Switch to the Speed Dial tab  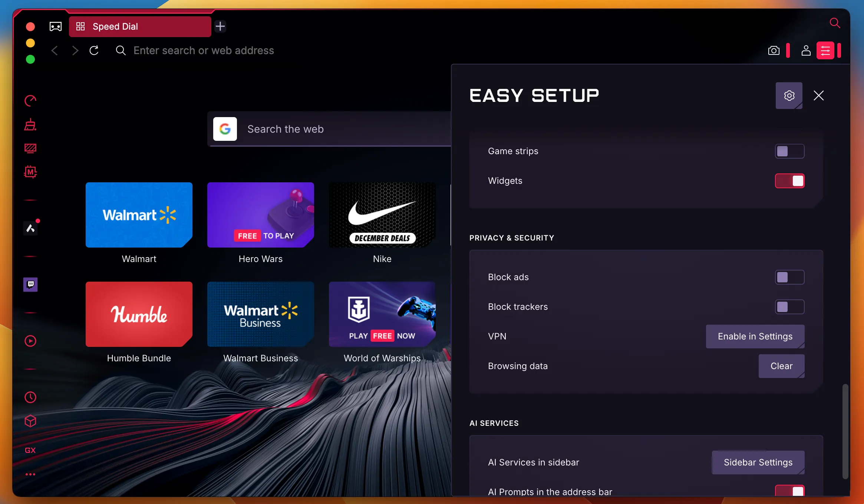click(x=139, y=26)
